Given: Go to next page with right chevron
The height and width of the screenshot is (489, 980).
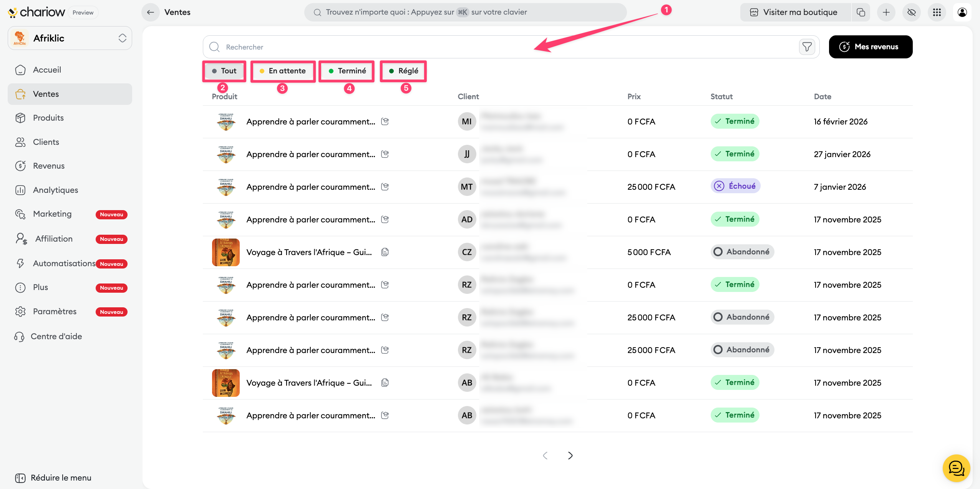Looking at the screenshot, I should click(x=570, y=455).
